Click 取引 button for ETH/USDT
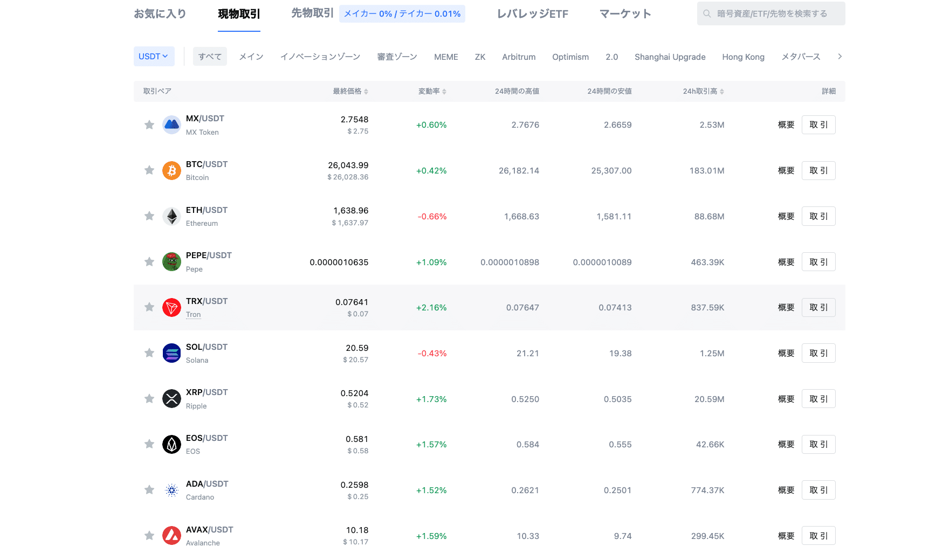929x560 pixels. click(x=818, y=217)
